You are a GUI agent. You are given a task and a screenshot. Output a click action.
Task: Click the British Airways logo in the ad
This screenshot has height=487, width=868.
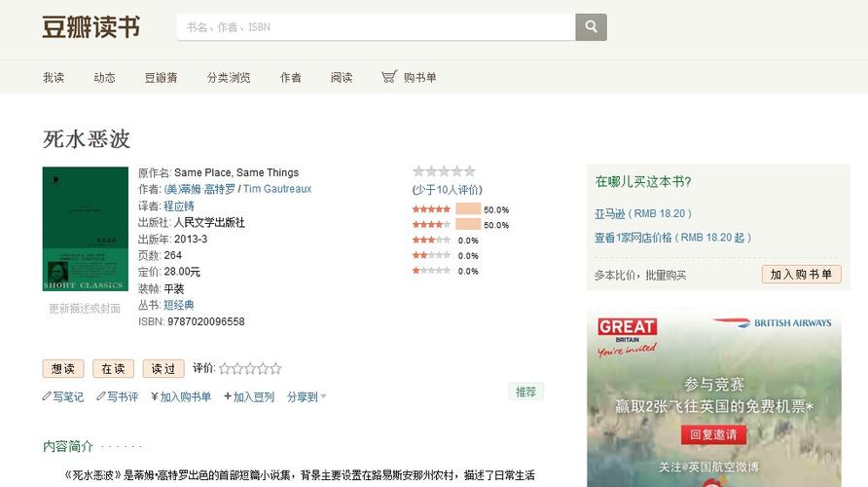click(773, 322)
